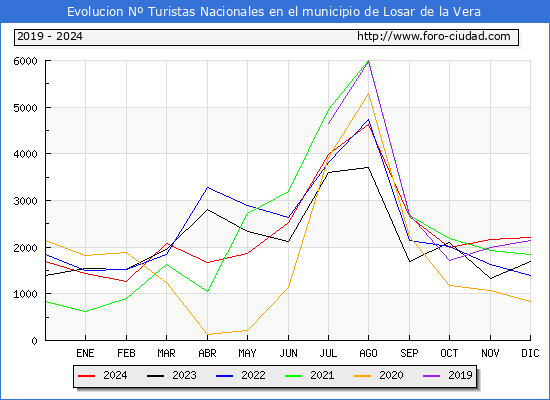Click the purple 2019 line start at JUL
The width and height of the screenshot is (550, 400).
(x=328, y=124)
